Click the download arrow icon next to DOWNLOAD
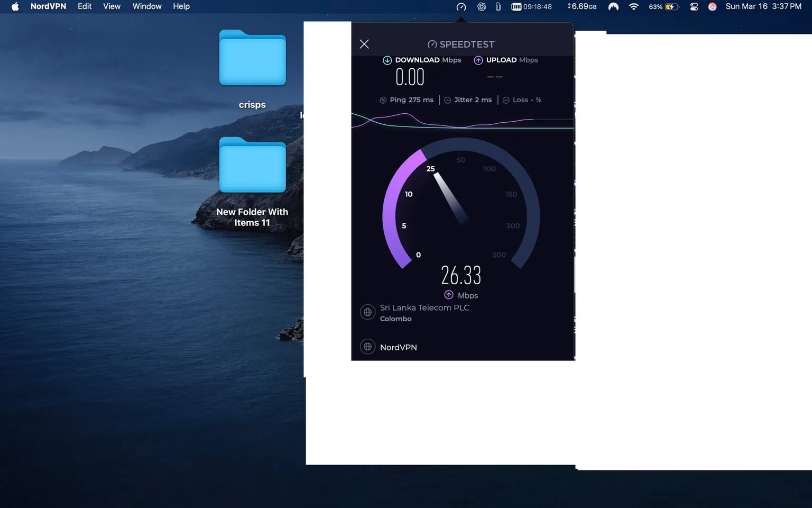The width and height of the screenshot is (812, 508). (387, 60)
